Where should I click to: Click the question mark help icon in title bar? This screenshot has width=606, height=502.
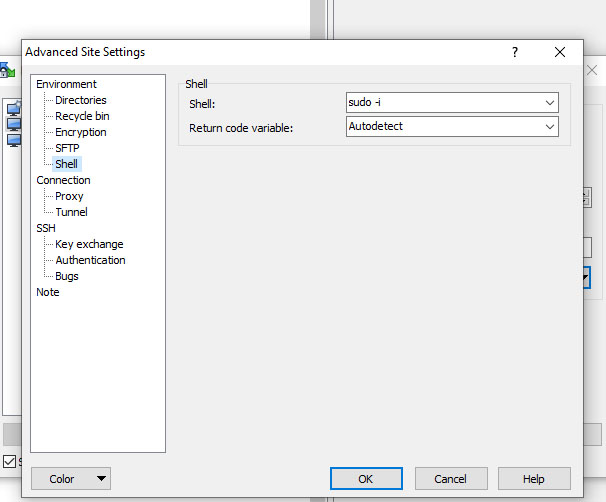click(x=514, y=52)
